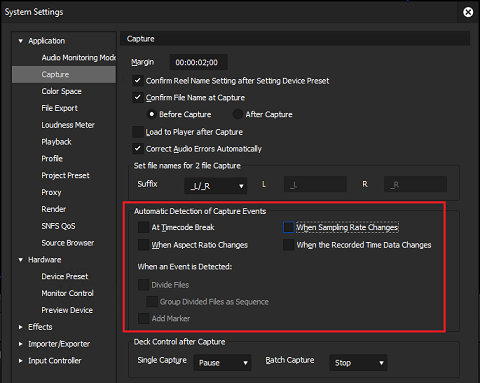Open the Single Capture dropdown
The height and width of the screenshot is (383, 480).
222,363
